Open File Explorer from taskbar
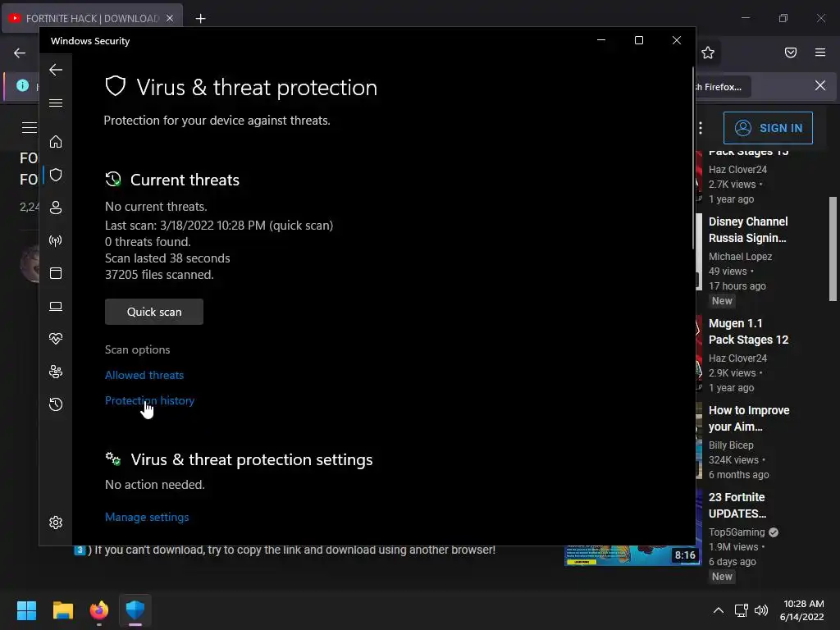840x630 pixels. click(x=63, y=610)
